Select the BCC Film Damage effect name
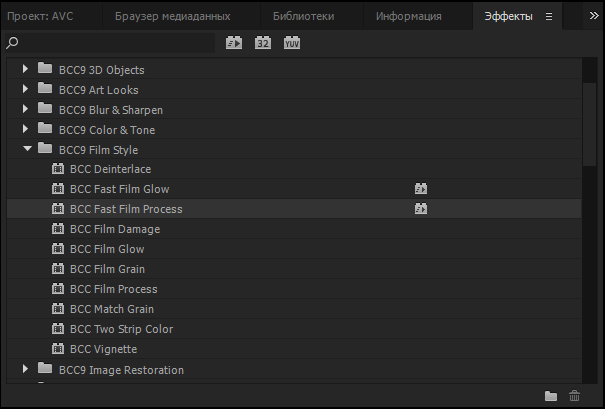 click(x=115, y=229)
